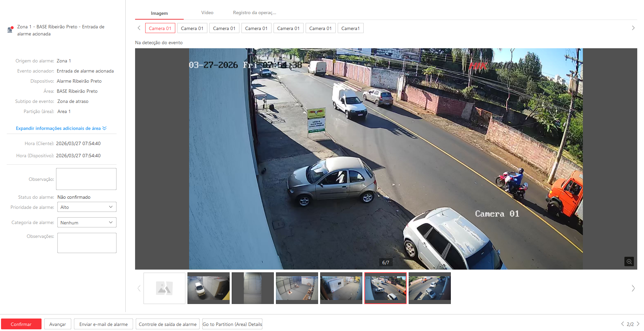Click the Confirmar button
This screenshot has width=644, height=331.
pos(21,324)
